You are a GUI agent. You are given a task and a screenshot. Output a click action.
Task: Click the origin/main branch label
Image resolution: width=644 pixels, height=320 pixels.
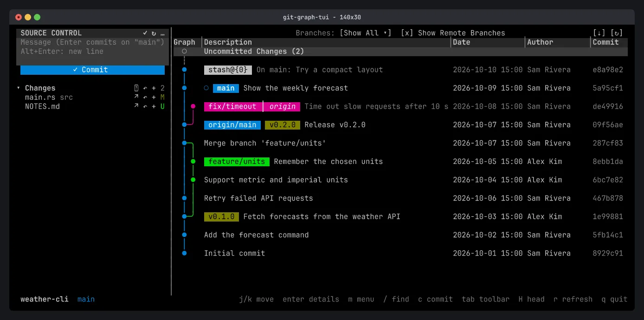232,125
